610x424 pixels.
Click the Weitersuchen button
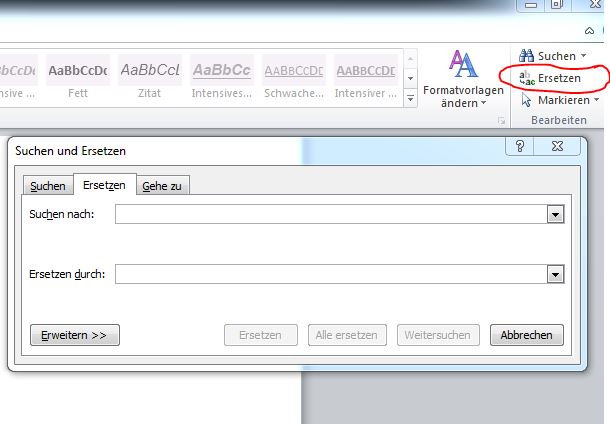point(438,335)
